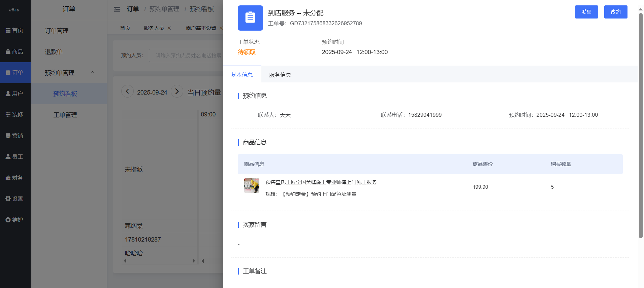Click the 派单 dispatch button

586,12
